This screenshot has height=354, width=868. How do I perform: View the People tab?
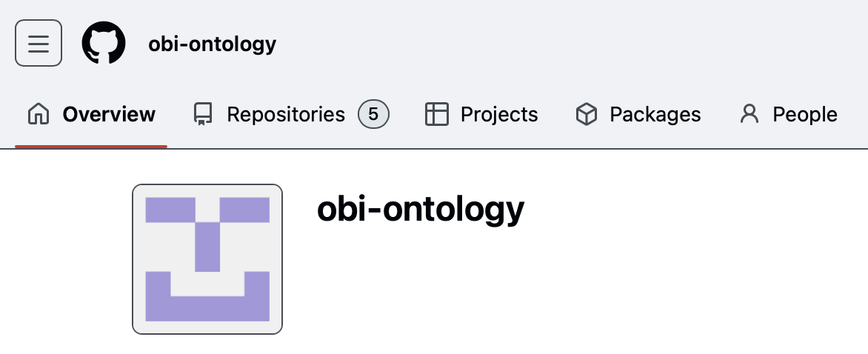tap(804, 114)
